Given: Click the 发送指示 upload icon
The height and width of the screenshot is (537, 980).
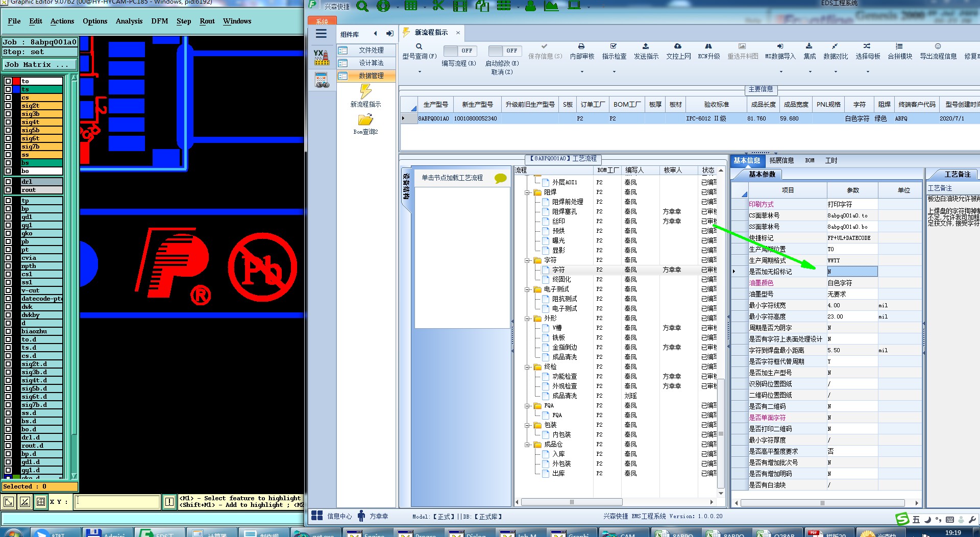Looking at the screenshot, I should pos(646,46).
